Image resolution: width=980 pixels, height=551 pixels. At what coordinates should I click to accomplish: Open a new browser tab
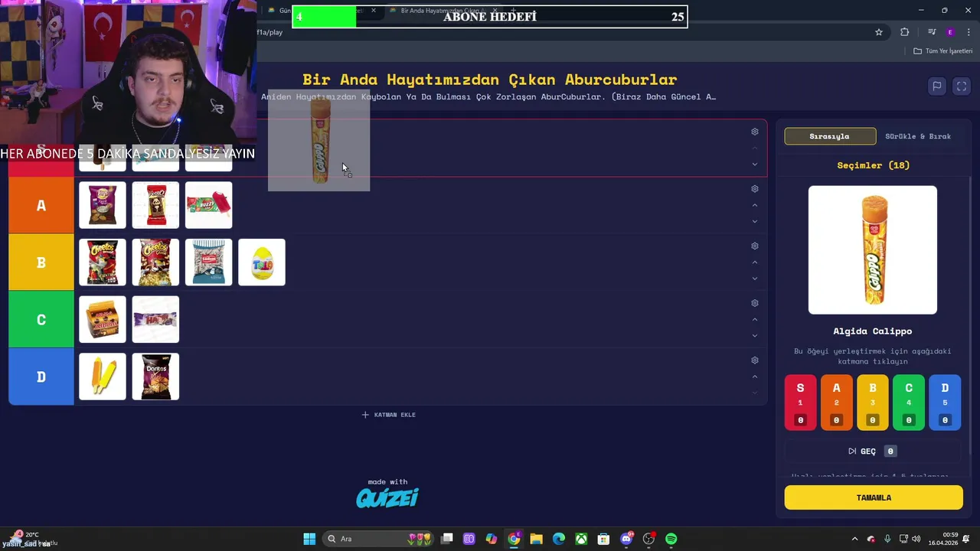point(514,11)
